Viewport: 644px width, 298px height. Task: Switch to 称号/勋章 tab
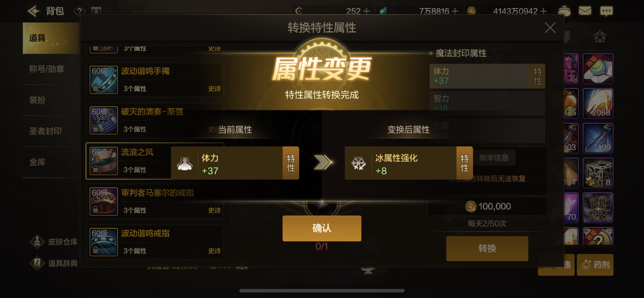tap(51, 69)
